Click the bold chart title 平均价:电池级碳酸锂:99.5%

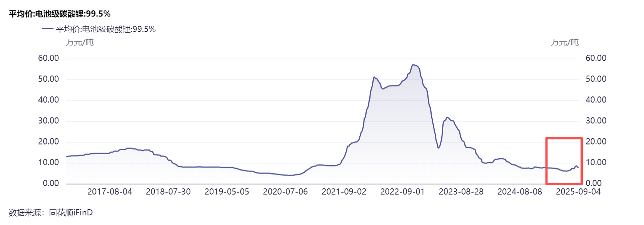point(60,14)
